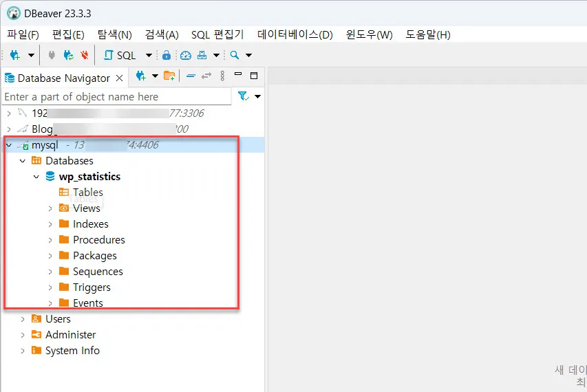The height and width of the screenshot is (392, 587).
Task: Toggle Link with Editor arrows icon
Action: (206, 76)
